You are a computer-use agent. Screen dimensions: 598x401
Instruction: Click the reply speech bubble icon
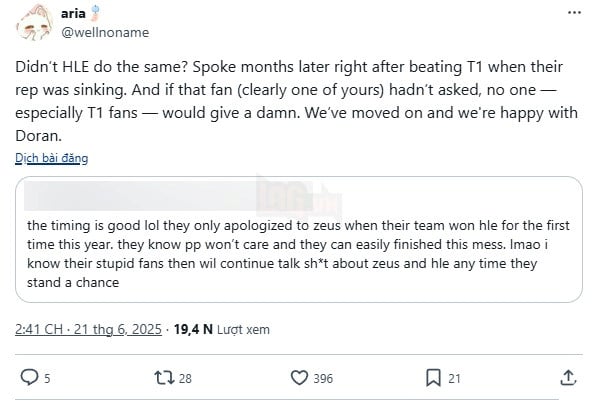29,377
